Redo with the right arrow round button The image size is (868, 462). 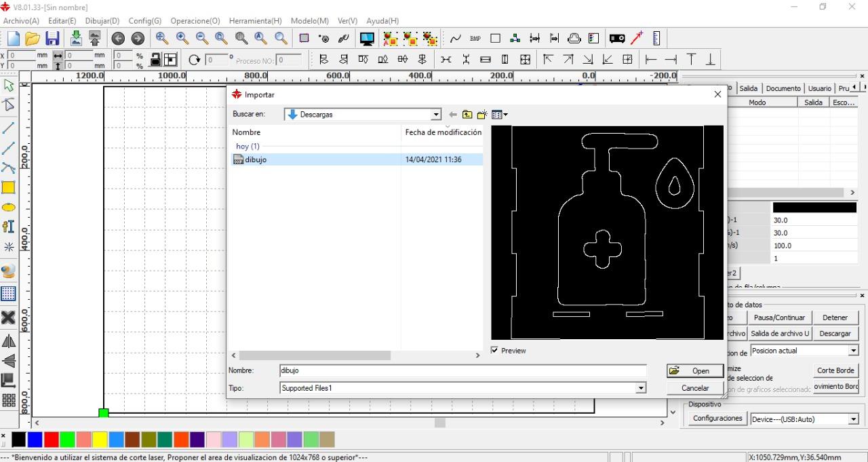click(x=138, y=39)
